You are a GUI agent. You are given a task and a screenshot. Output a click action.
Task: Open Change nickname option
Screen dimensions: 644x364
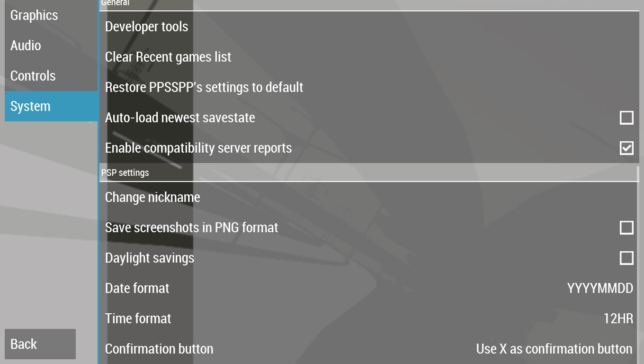point(152,197)
